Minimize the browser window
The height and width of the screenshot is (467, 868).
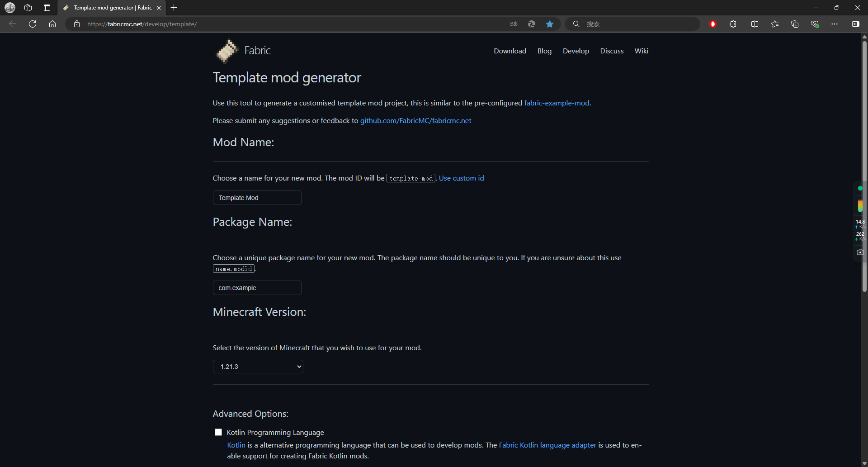816,8
